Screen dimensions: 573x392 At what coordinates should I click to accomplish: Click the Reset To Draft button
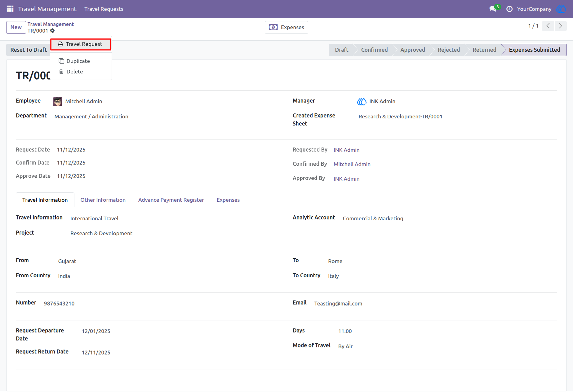click(x=29, y=50)
